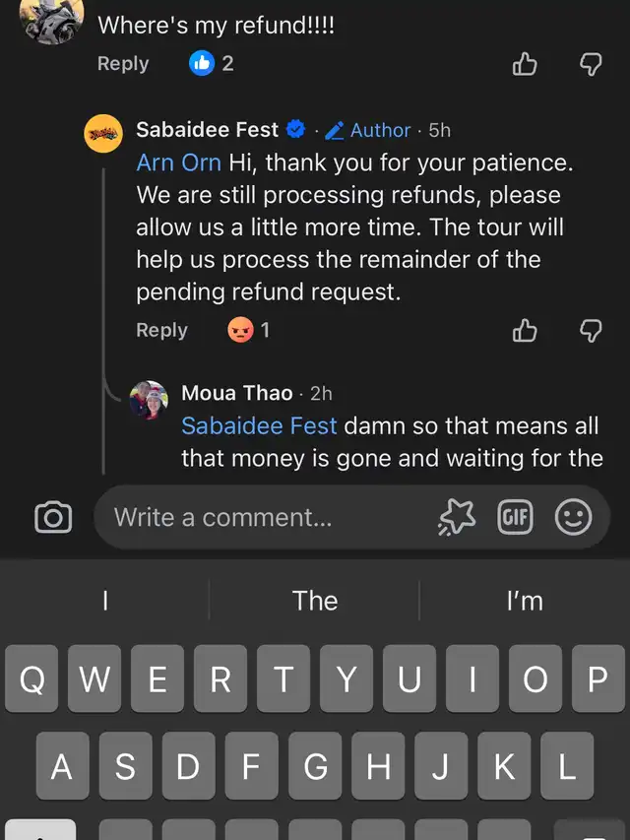Choose the "The" keyboard suggestion
The width and height of the screenshot is (630, 840).
tap(315, 601)
